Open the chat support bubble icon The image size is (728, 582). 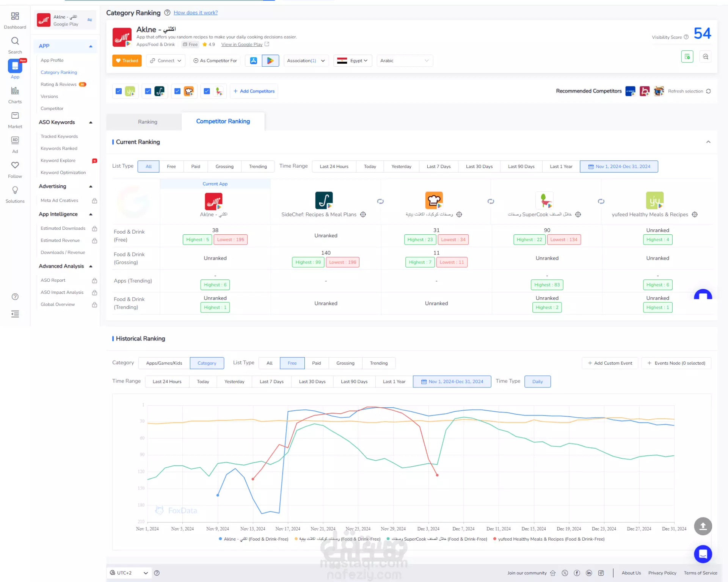703,554
